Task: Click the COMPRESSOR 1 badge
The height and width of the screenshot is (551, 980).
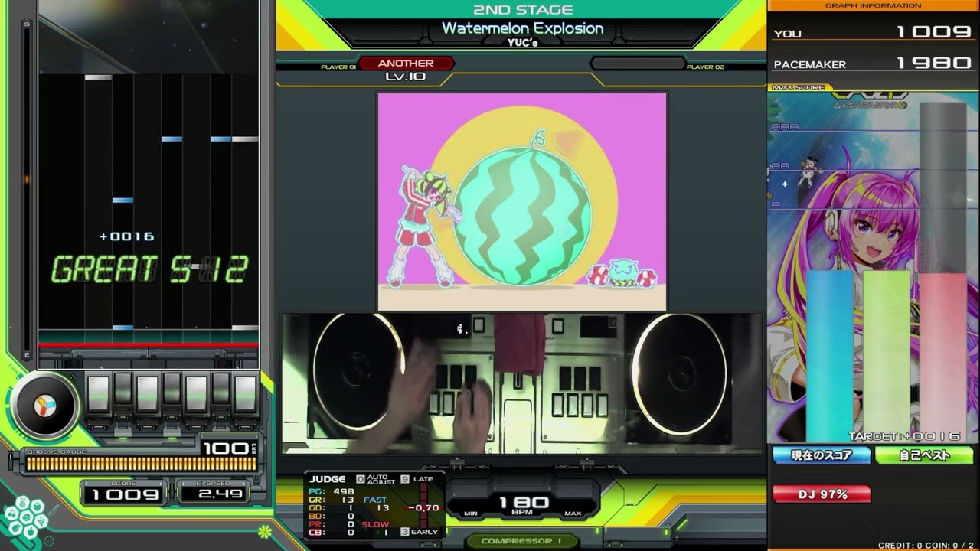Action: pos(521,541)
